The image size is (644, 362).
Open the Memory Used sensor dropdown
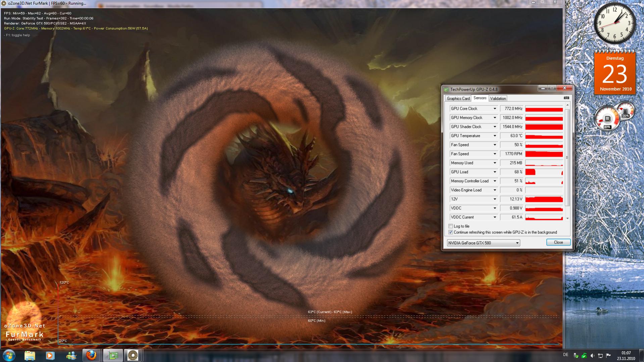(495, 163)
